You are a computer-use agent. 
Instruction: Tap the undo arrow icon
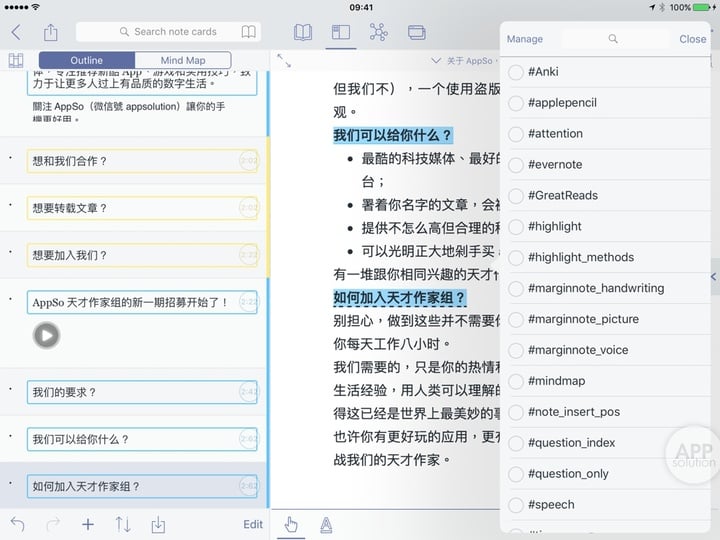tap(17, 524)
